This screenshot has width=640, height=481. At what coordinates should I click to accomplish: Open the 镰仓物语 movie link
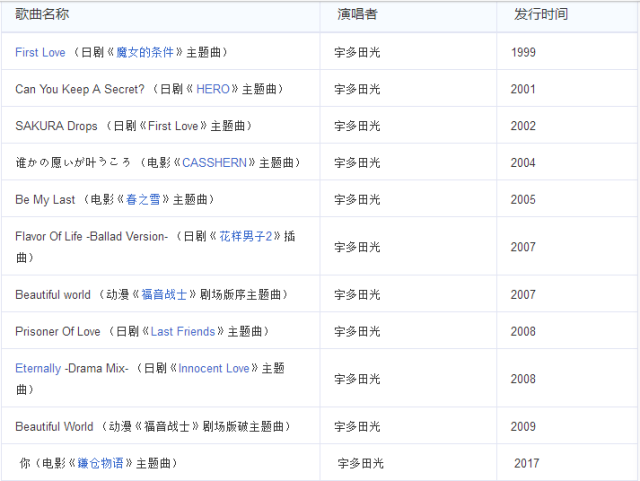click(x=100, y=463)
